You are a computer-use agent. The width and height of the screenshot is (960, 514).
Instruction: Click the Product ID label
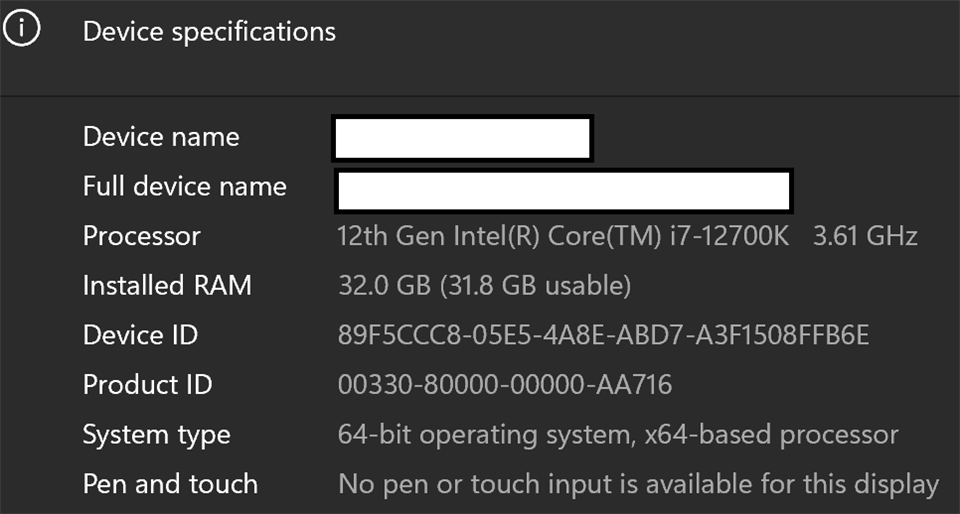tap(148, 385)
